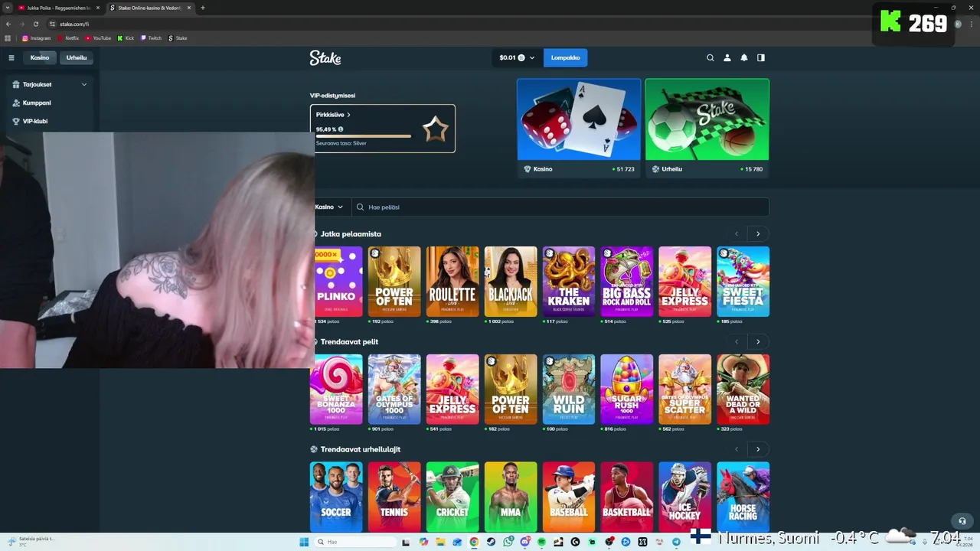Screen dimensions: 980x551
Task: Toggle the side panel icon in header
Action: click(761, 57)
